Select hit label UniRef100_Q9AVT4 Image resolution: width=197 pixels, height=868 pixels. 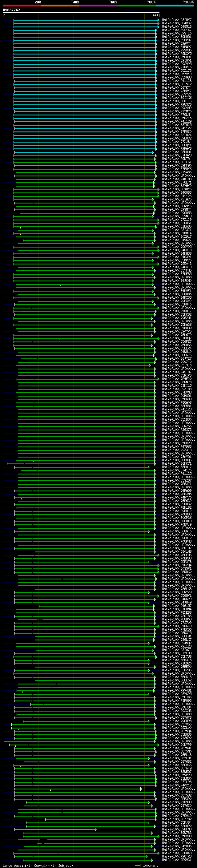[x=177, y=43]
